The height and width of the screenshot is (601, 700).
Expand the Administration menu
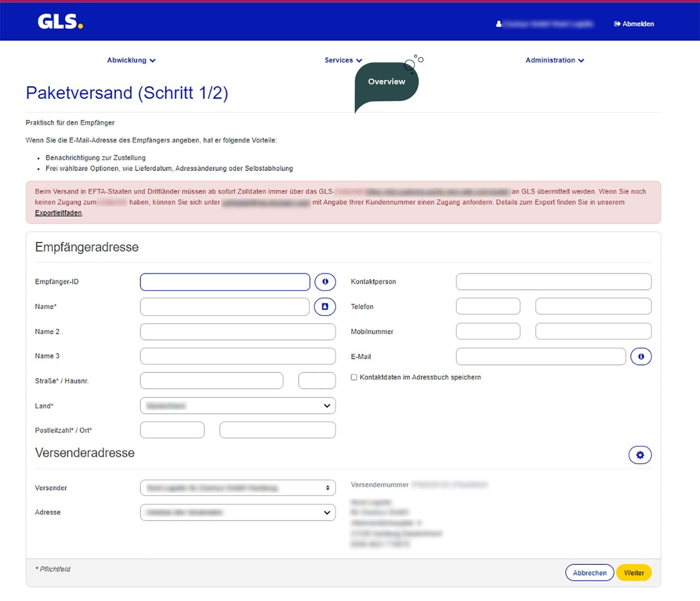click(x=554, y=60)
